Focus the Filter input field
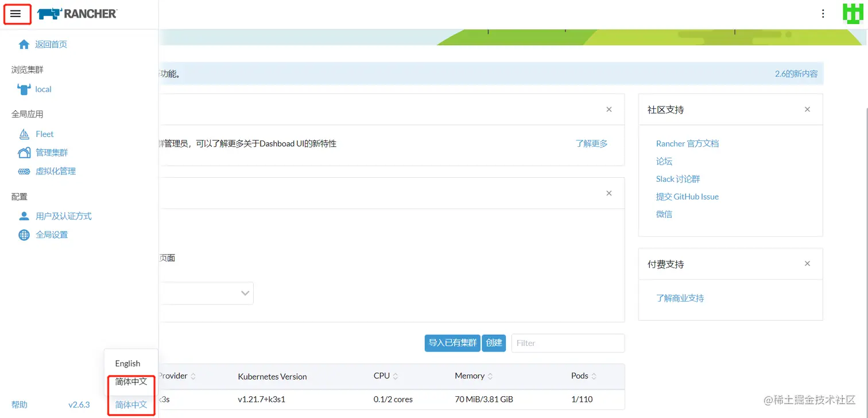Viewport: 868px width, 418px height. (568, 343)
